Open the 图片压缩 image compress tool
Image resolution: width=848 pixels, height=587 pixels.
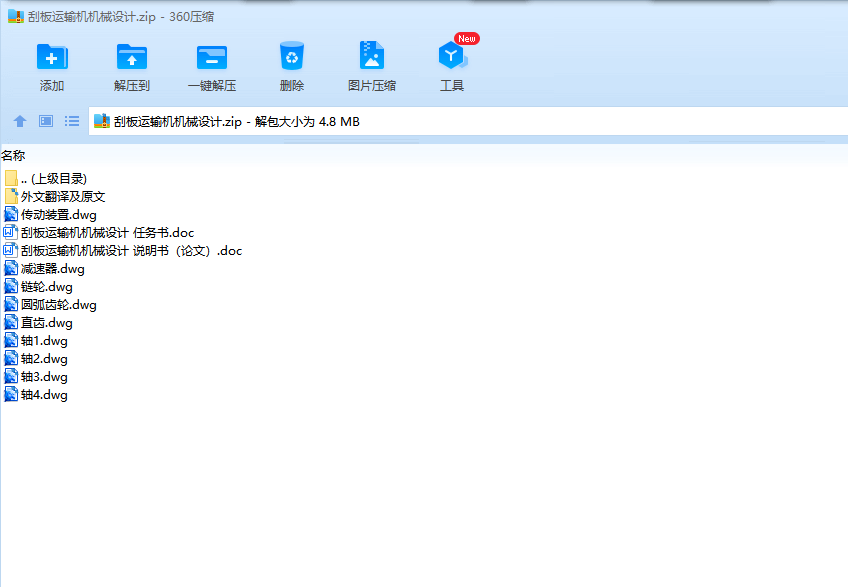tap(372, 55)
